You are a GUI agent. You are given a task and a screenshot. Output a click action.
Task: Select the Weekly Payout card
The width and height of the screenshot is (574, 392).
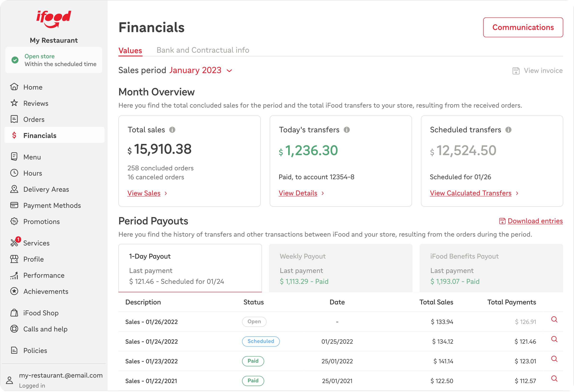coord(341,268)
